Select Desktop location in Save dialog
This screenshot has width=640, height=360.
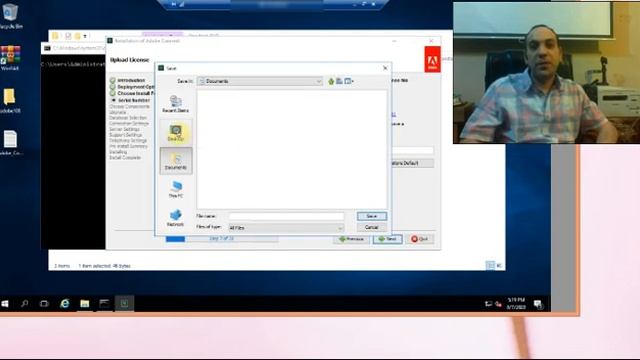(x=176, y=133)
